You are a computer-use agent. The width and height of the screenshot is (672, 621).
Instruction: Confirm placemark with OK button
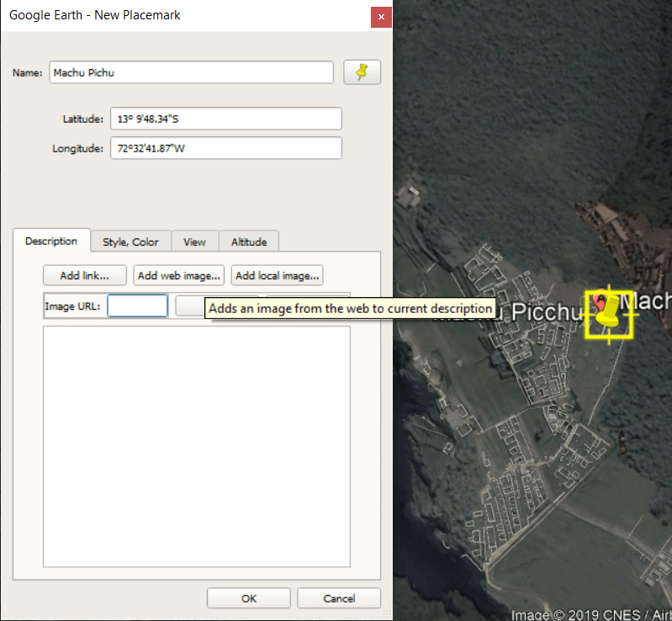(249, 597)
